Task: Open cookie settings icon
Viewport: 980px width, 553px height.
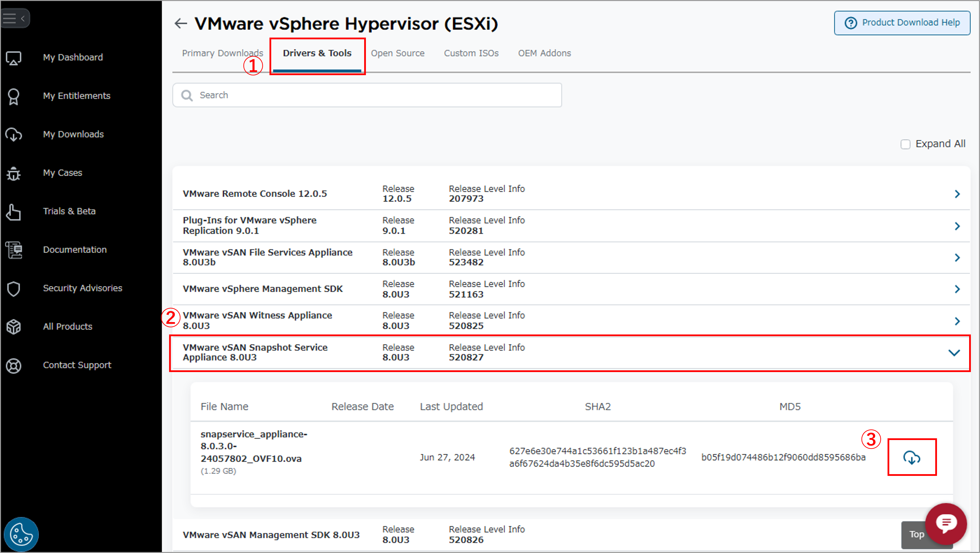Action: [21, 534]
